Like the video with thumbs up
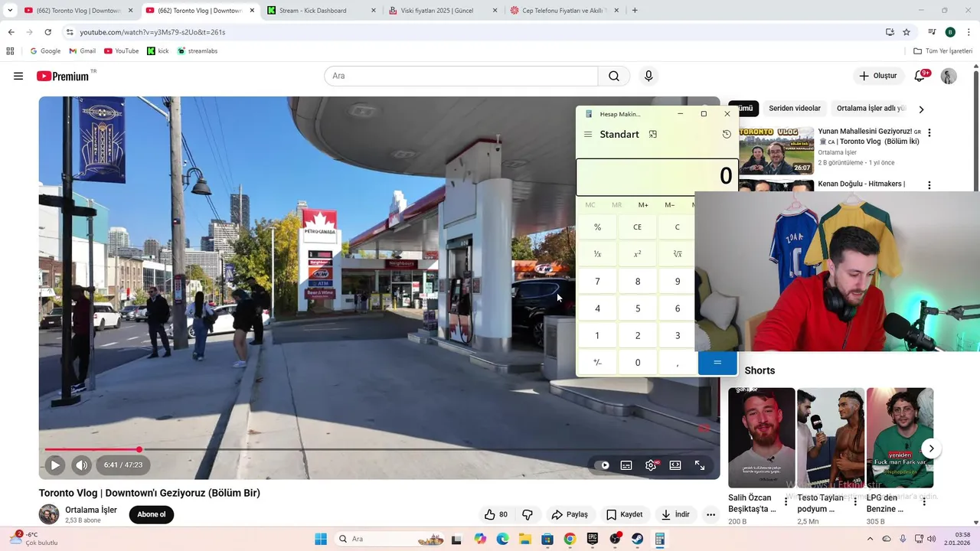Screen dimensions: 980x551 click(496, 514)
